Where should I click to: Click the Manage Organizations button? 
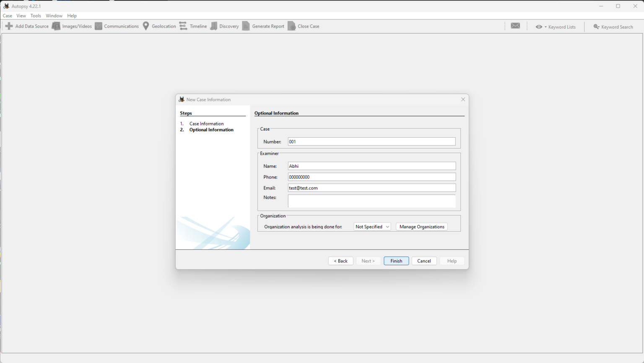421,227
